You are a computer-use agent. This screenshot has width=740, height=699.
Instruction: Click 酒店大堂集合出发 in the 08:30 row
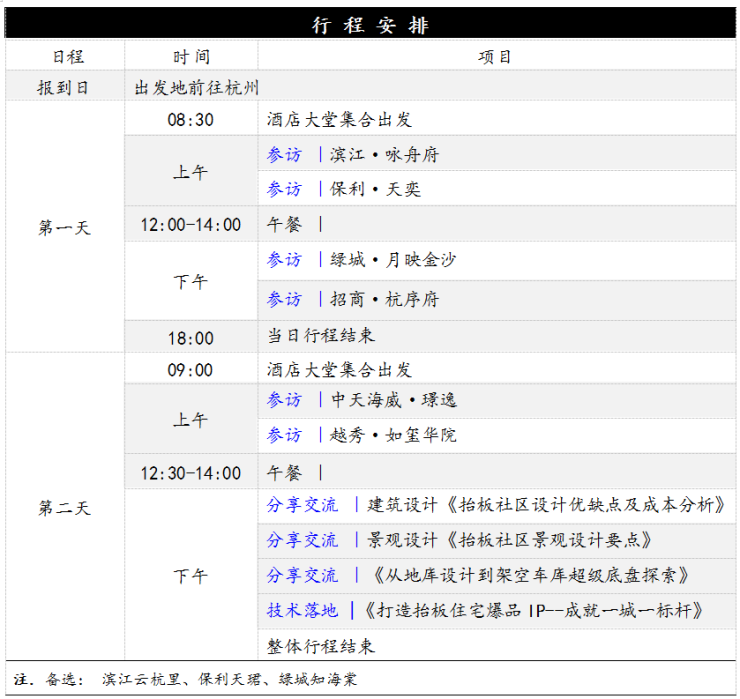click(496, 118)
